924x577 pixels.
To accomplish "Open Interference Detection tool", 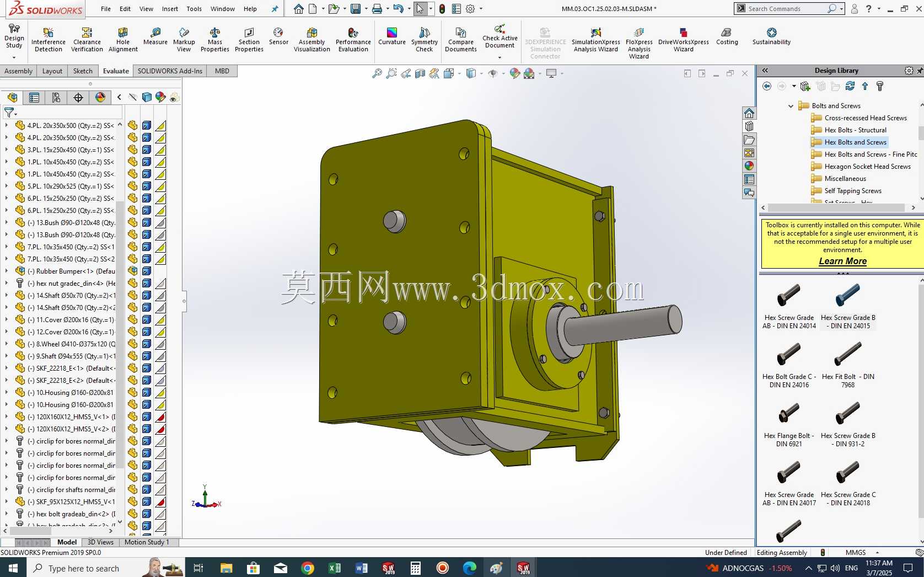I will (x=48, y=40).
